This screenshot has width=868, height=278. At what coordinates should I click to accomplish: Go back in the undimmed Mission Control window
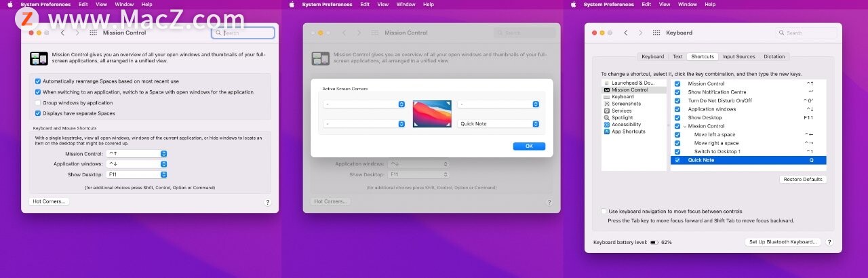(62, 33)
